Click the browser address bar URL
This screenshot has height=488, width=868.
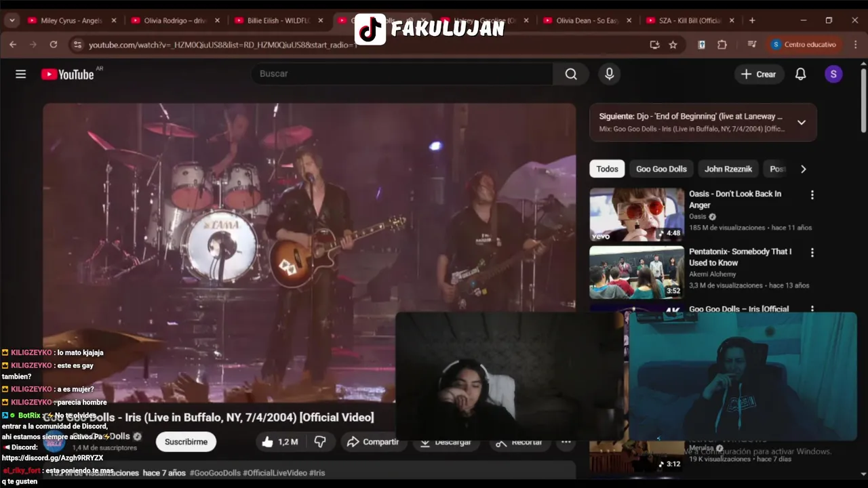[x=222, y=45]
